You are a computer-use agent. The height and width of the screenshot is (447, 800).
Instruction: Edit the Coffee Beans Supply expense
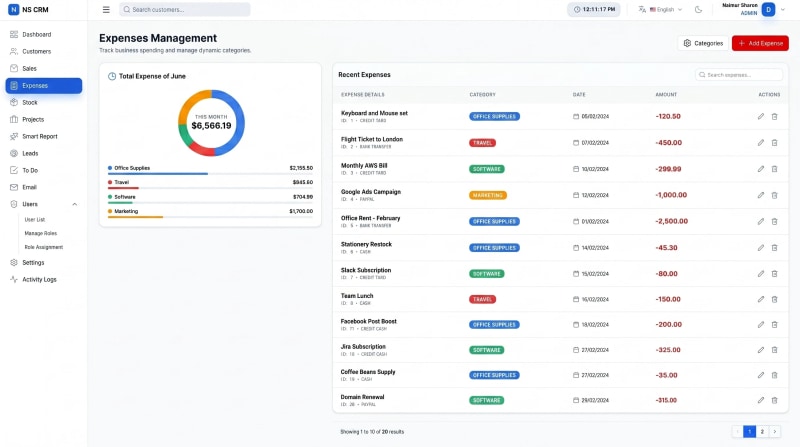(761, 375)
